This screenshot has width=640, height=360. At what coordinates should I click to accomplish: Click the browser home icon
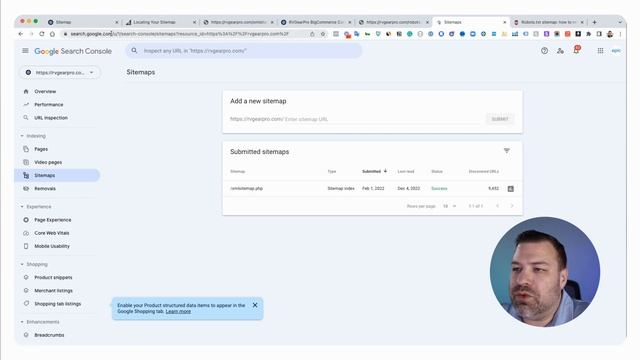coord(52,34)
